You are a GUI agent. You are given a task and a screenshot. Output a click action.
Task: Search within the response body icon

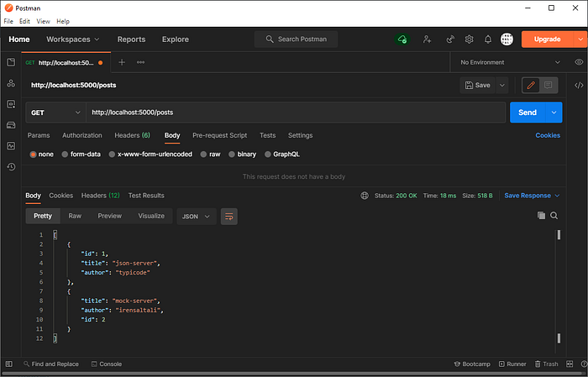coord(554,216)
